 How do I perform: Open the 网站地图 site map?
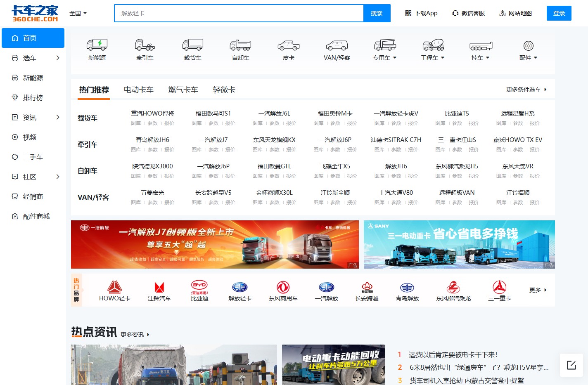515,13
